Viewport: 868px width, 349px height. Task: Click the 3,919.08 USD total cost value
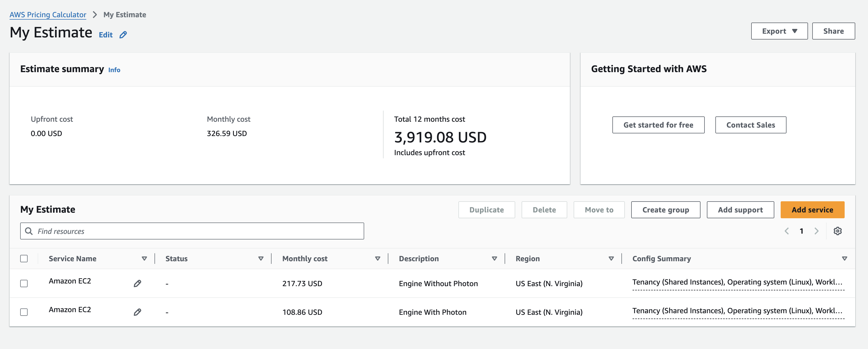point(440,137)
